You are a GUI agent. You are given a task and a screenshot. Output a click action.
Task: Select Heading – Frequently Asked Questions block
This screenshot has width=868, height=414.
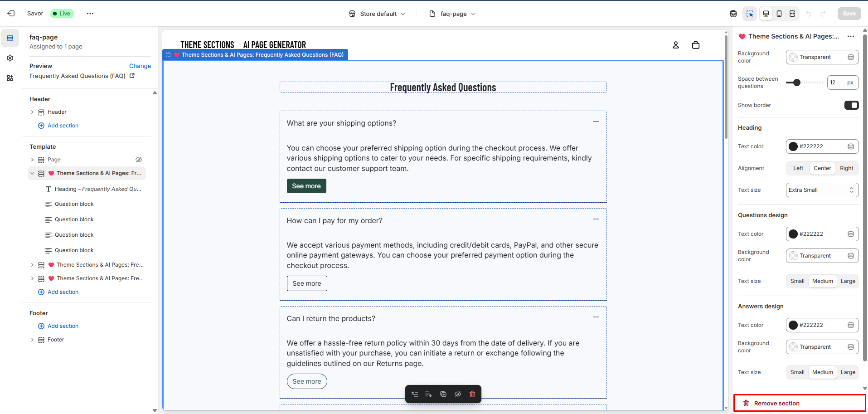tap(94, 189)
